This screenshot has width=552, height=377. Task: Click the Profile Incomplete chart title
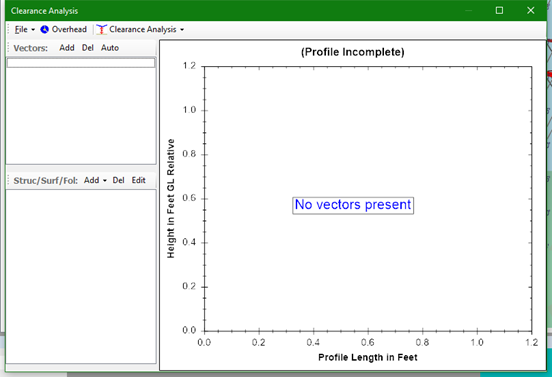coord(352,52)
